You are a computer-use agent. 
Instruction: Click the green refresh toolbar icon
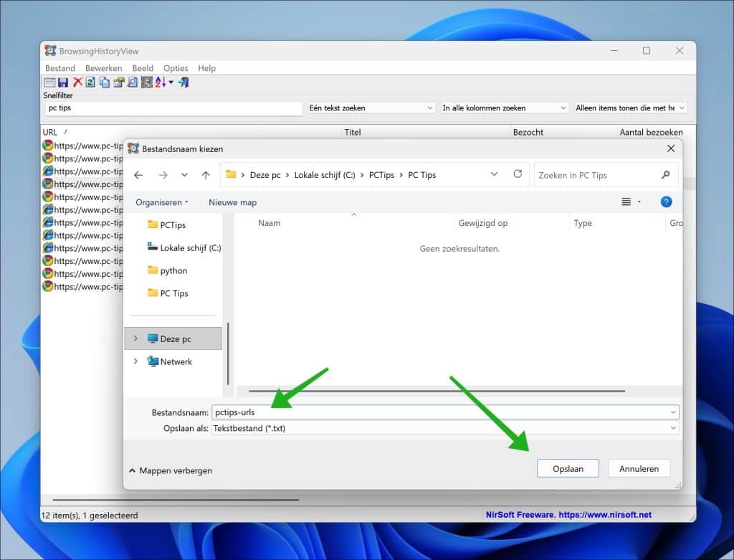point(91,83)
